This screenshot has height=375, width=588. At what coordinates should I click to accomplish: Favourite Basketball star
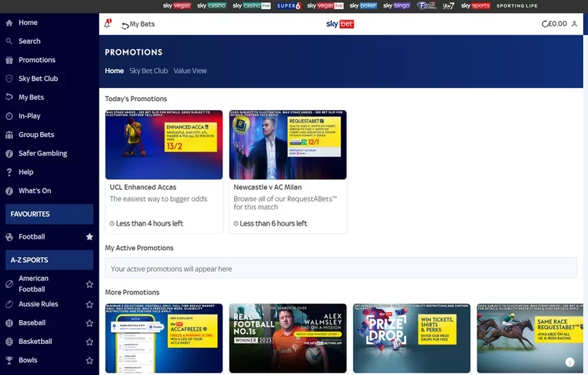click(x=90, y=342)
